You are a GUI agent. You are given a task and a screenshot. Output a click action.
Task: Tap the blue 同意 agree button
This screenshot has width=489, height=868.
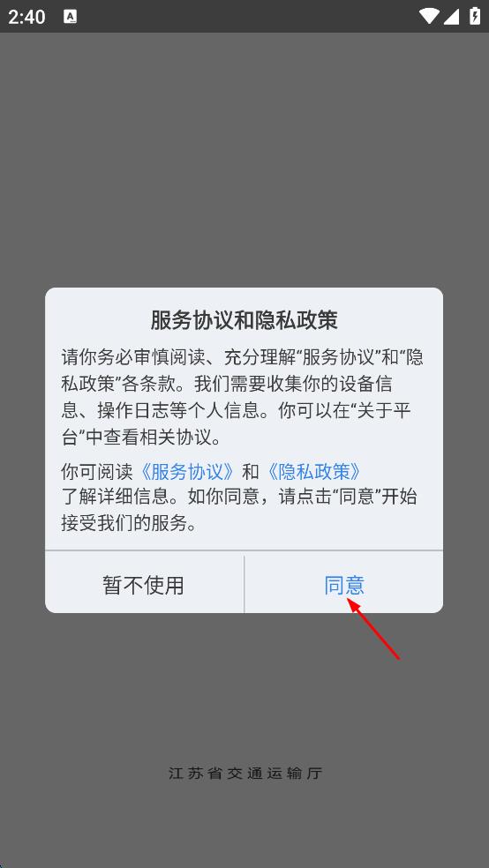[x=344, y=585]
